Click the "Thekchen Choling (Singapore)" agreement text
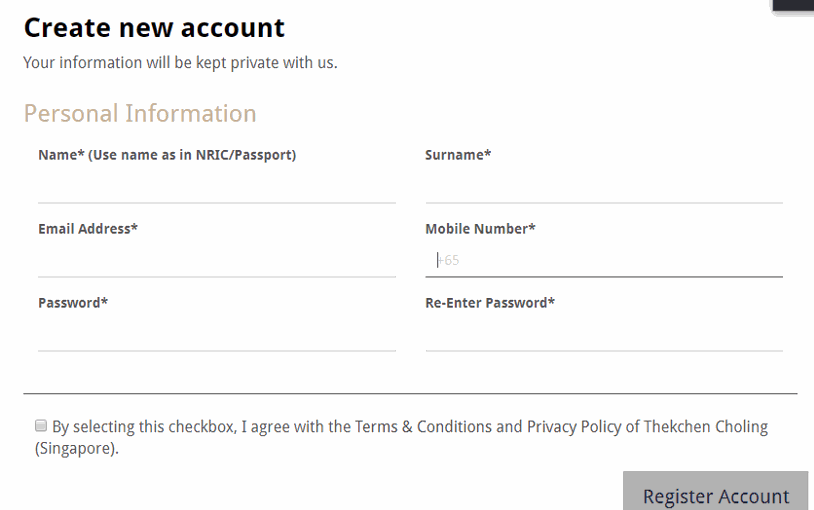 pos(706,427)
